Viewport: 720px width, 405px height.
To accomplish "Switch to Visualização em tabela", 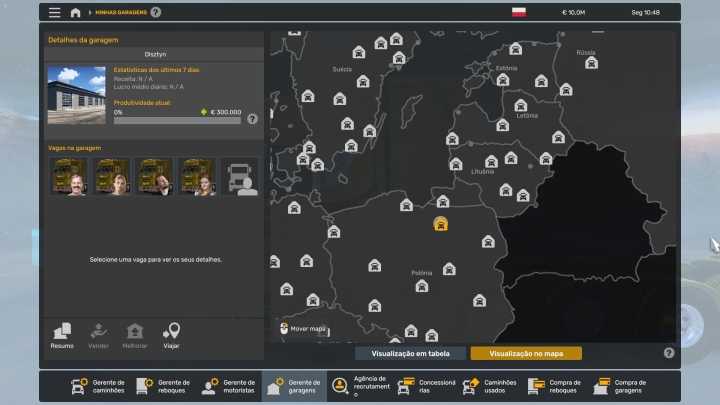I will click(x=411, y=354).
